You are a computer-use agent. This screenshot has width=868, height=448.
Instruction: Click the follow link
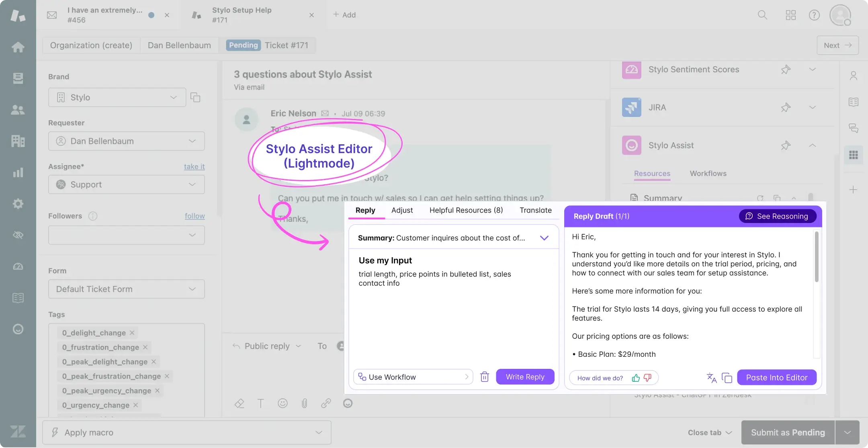point(194,216)
